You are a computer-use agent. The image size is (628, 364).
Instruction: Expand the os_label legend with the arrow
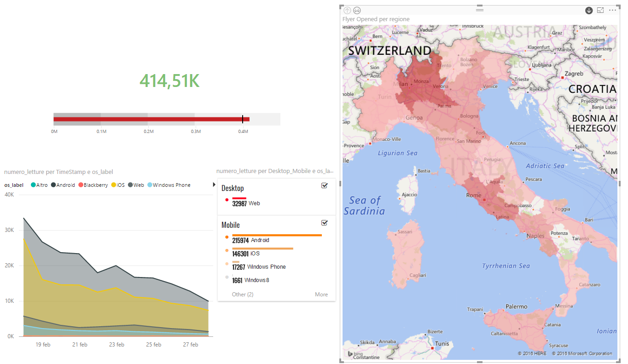pyautogui.click(x=214, y=185)
